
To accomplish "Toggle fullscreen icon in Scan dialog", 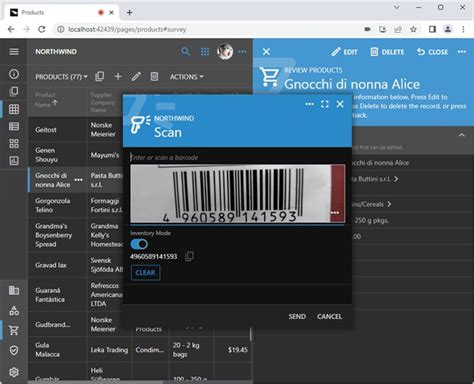I will click(325, 104).
